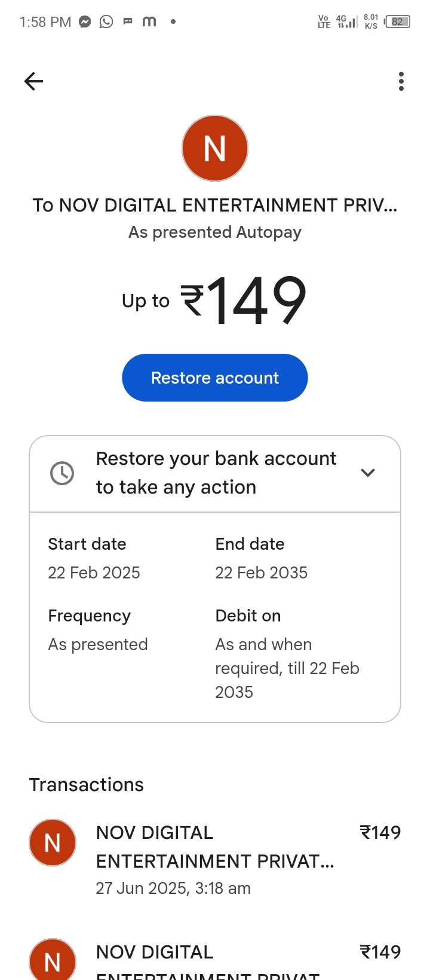This screenshot has height=980, width=430.
Task: Tap the large merchant avatar N
Action: [215, 148]
